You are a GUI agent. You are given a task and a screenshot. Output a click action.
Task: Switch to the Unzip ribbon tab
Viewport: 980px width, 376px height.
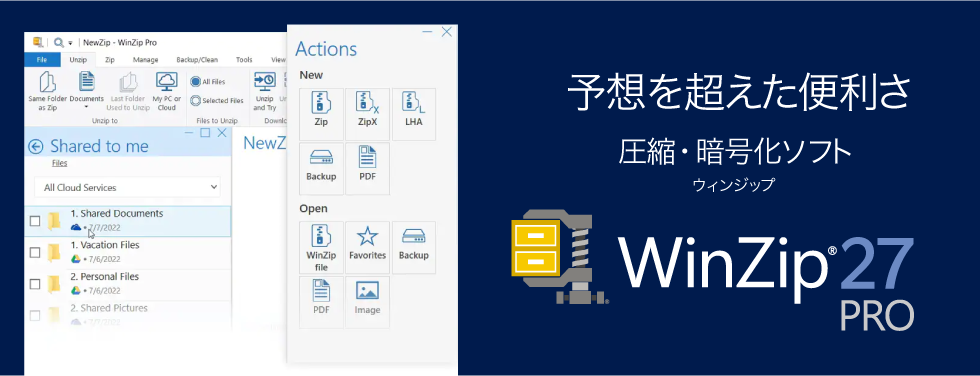pos(78,60)
